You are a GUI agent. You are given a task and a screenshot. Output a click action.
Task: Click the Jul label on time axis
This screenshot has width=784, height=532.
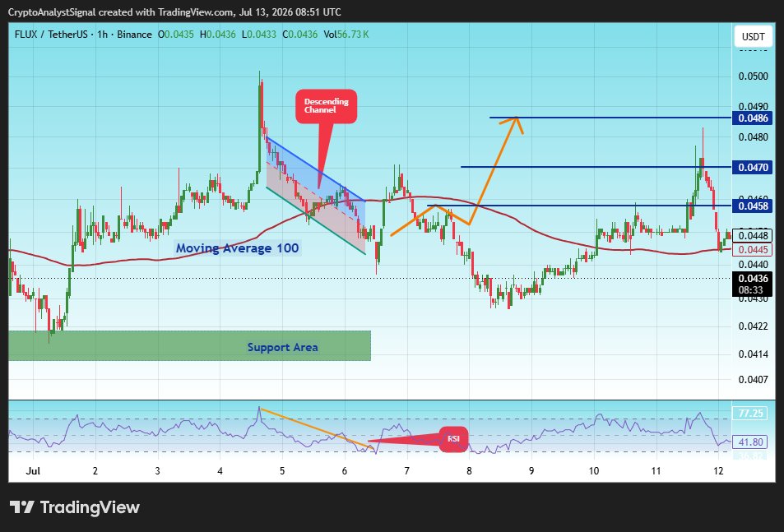click(33, 471)
